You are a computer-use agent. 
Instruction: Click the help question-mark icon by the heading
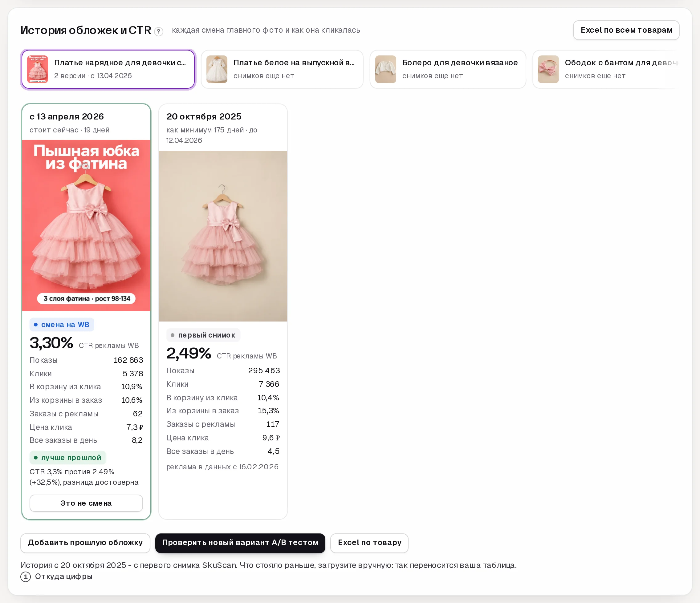click(158, 32)
